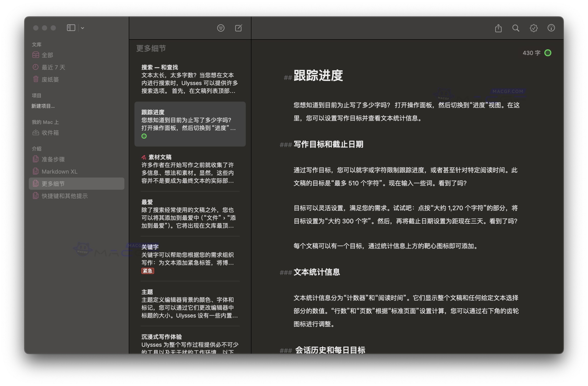Select 收件箱 via its inbox icon
Viewport: 588px width, 386px height.
pyautogui.click(x=36, y=133)
